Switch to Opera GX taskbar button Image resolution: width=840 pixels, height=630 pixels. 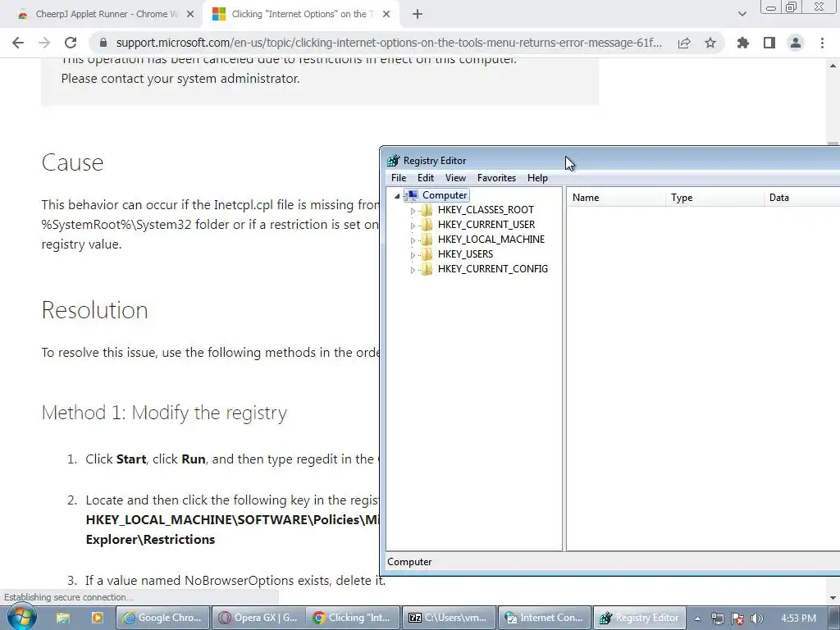tap(258, 618)
